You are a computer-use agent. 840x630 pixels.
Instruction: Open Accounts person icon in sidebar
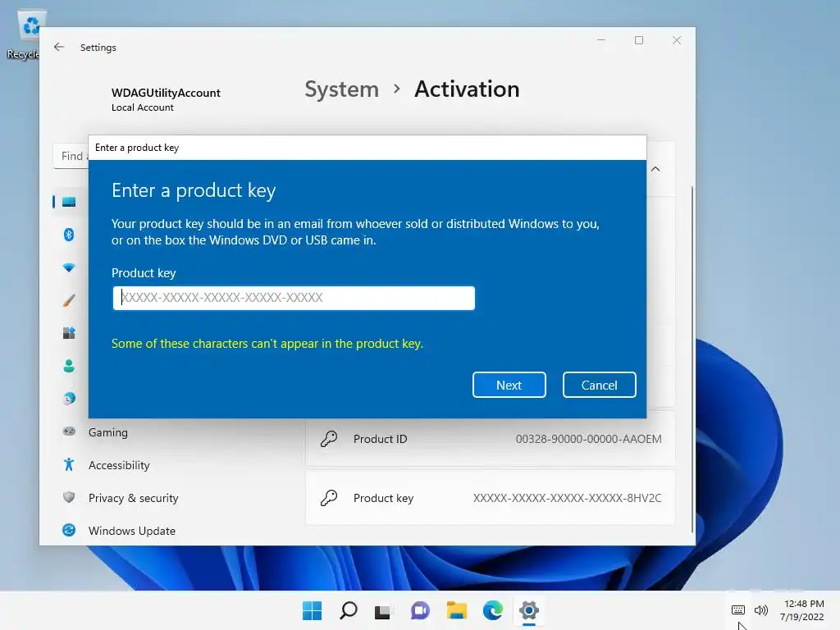[69, 366]
